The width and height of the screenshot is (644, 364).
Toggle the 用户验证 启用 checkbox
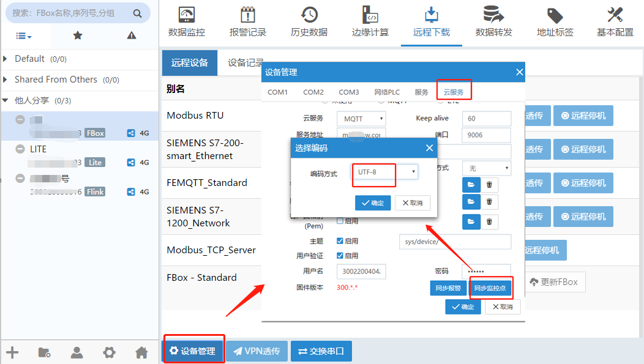point(340,256)
